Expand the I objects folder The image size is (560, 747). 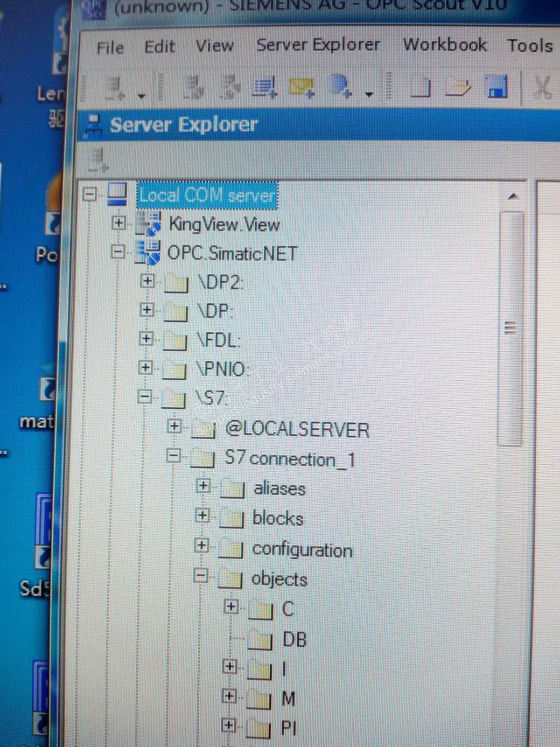pos(230,667)
